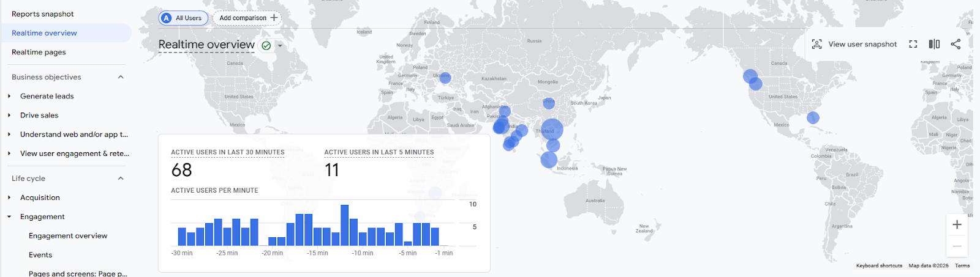The height and width of the screenshot is (277, 980).
Task: Expand the Acquisition arrow
Action: coord(9,198)
